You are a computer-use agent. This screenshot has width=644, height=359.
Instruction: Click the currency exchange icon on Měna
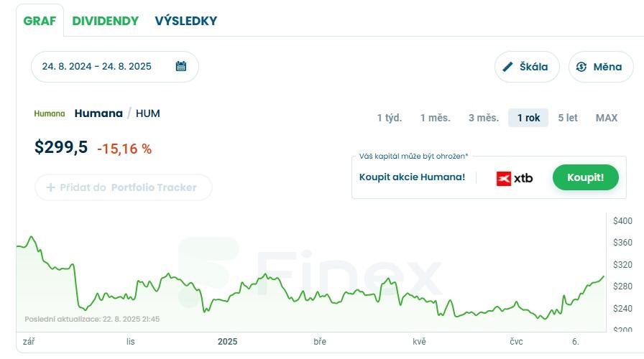[x=581, y=67]
